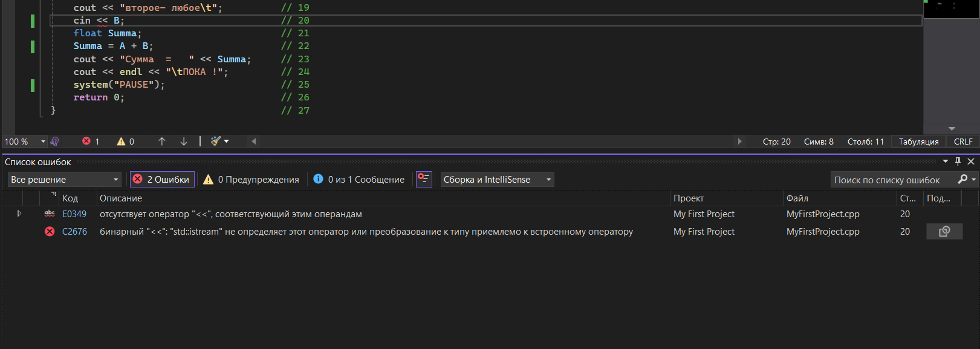The width and height of the screenshot is (980, 349).
Task: Pin the error list panel
Action: click(x=958, y=161)
